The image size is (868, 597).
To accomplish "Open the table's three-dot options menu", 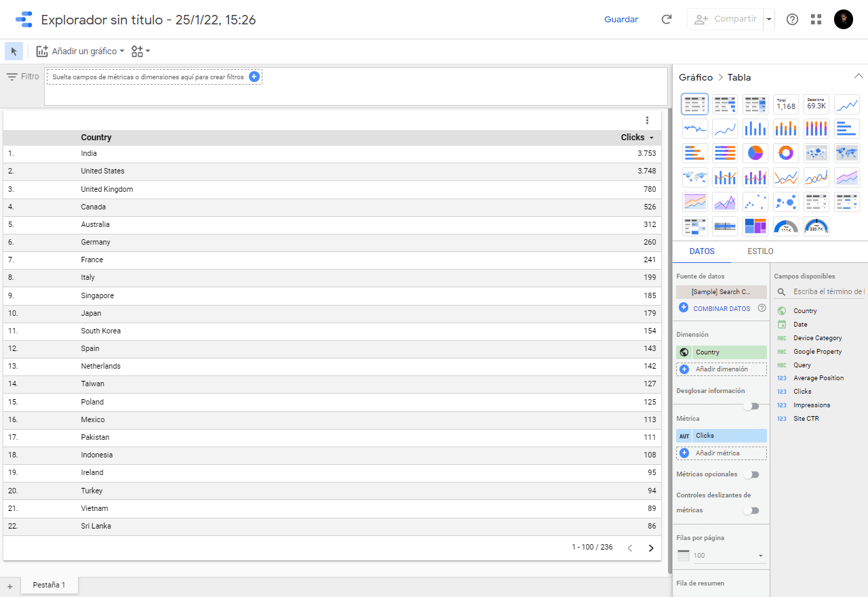I will (647, 121).
